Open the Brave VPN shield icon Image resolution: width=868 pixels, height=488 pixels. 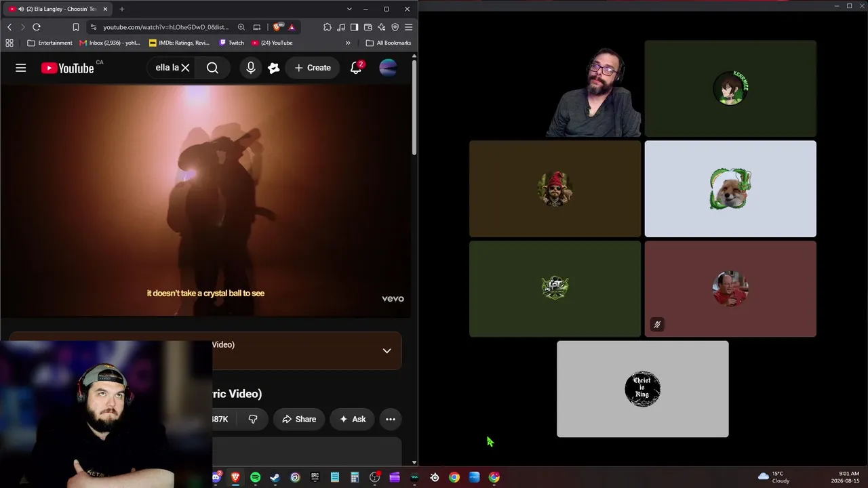pos(395,27)
